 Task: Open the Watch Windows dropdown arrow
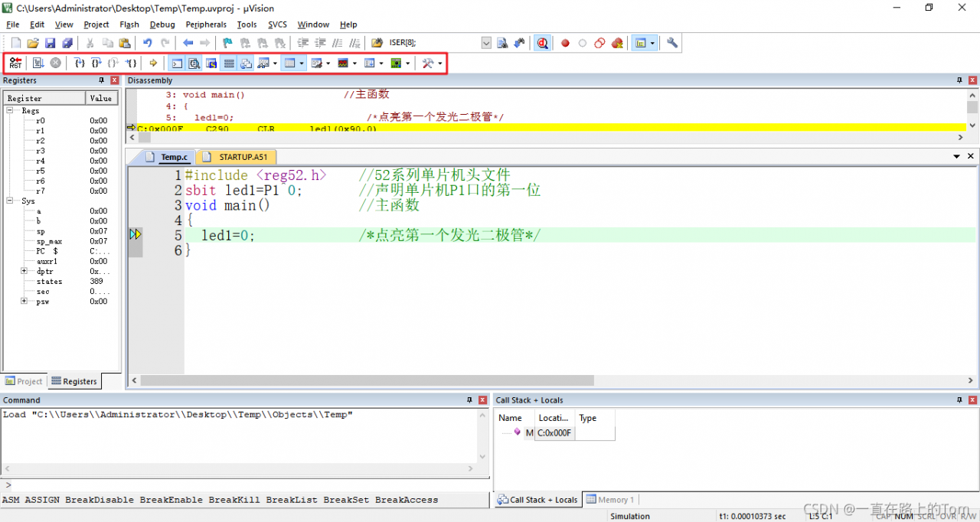click(275, 63)
